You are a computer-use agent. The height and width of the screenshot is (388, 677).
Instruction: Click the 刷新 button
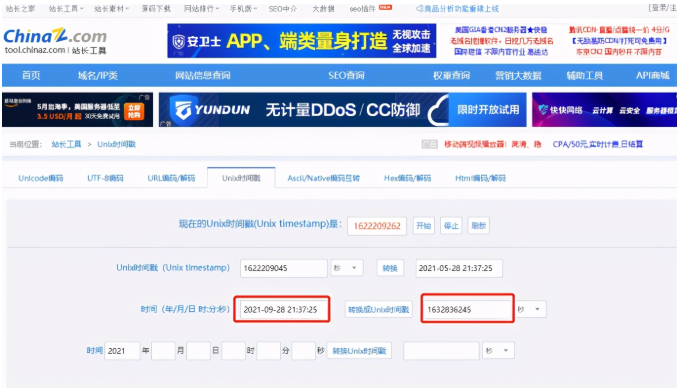tap(478, 226)
